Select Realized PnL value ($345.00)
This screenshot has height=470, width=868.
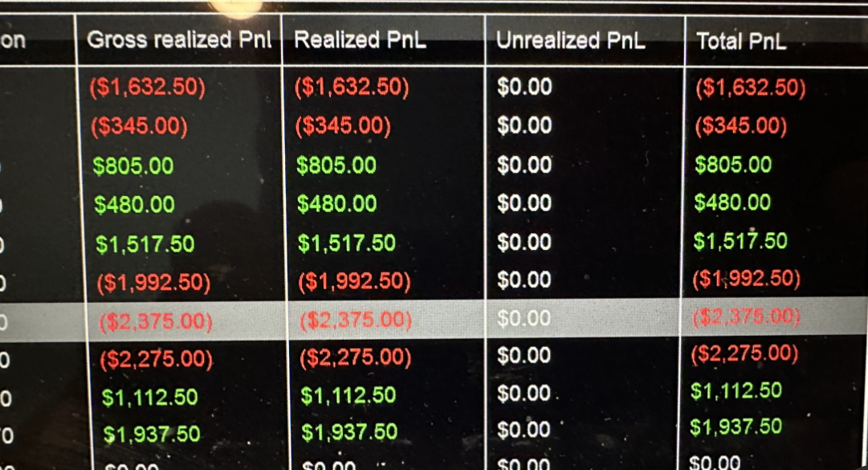coord(343,125)
